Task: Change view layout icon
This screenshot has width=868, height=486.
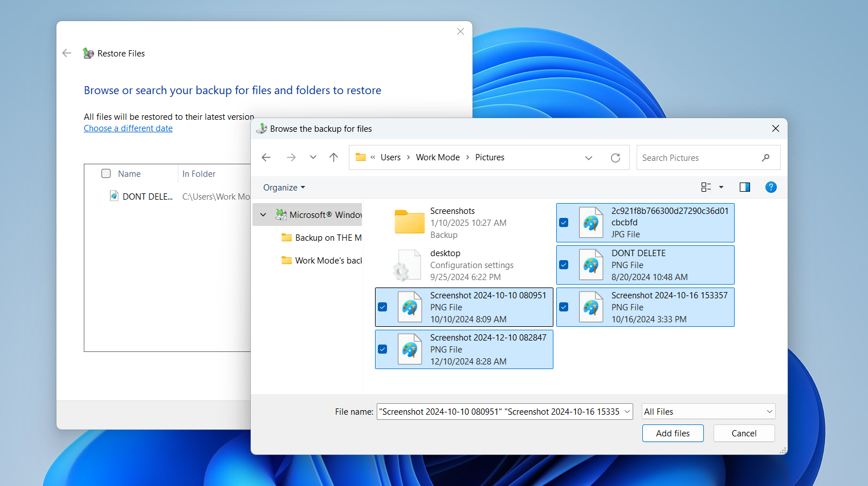Action: click(x=706, y=187)
